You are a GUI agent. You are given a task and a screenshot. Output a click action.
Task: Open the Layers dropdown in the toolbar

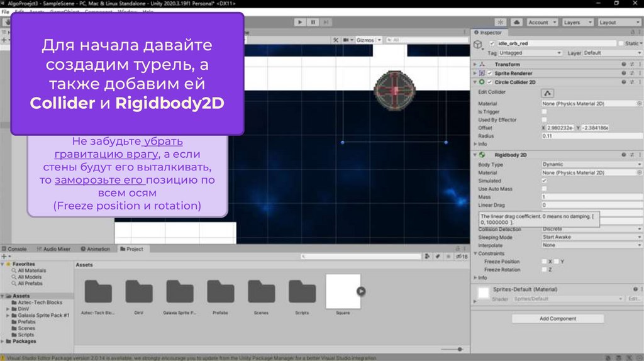pyautogui.click(x=575, y=22)
